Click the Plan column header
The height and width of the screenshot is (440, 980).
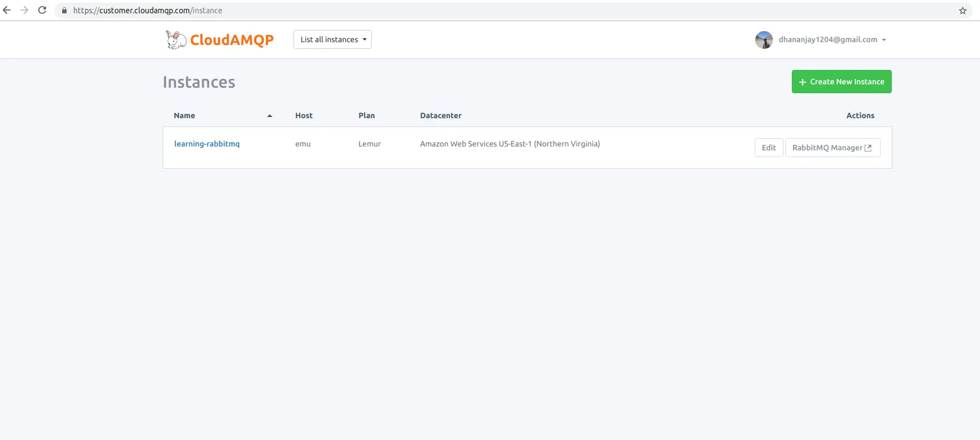[x=366, y=115]
